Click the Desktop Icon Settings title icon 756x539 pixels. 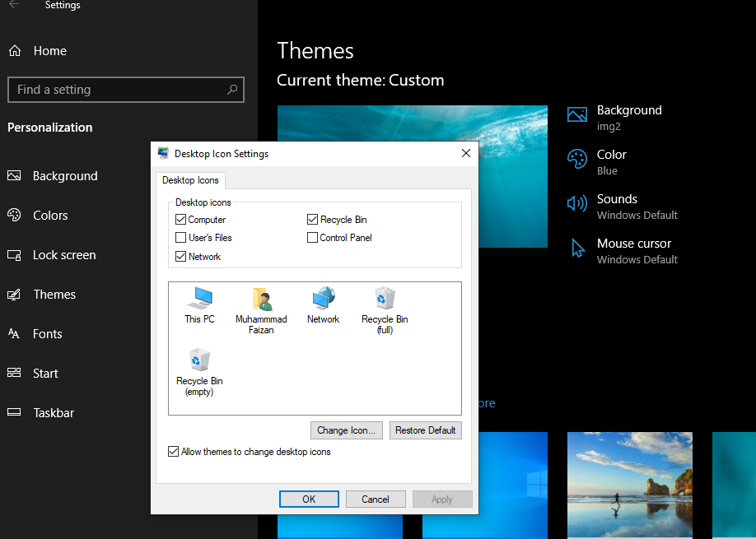[163, 153]
